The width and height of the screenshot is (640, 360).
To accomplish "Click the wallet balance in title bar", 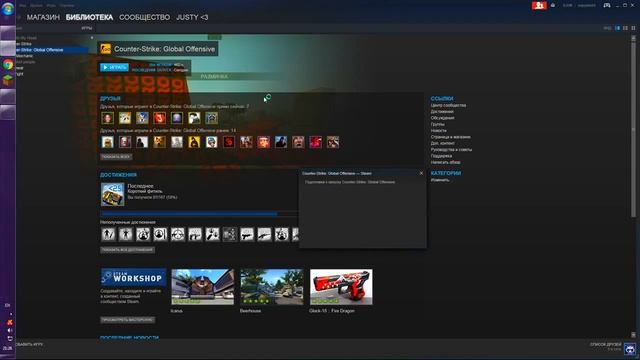I will coord(567,5).
